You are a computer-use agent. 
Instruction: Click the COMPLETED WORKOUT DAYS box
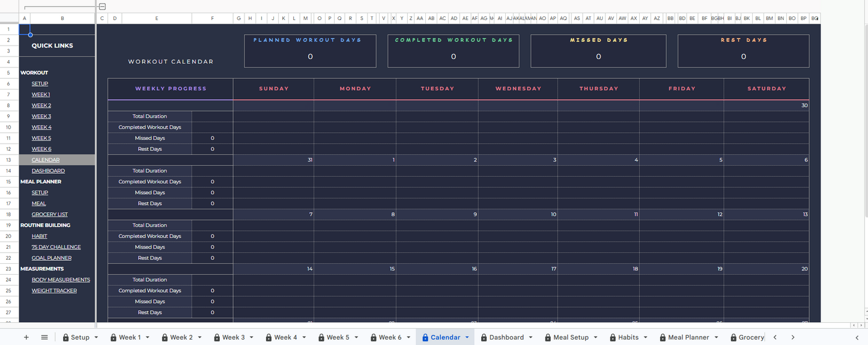[454, 50]
